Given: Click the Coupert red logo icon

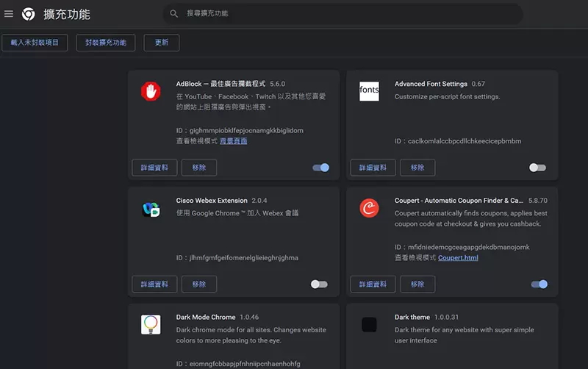Looking at the screenshot, I should click(x=369, y=209).
